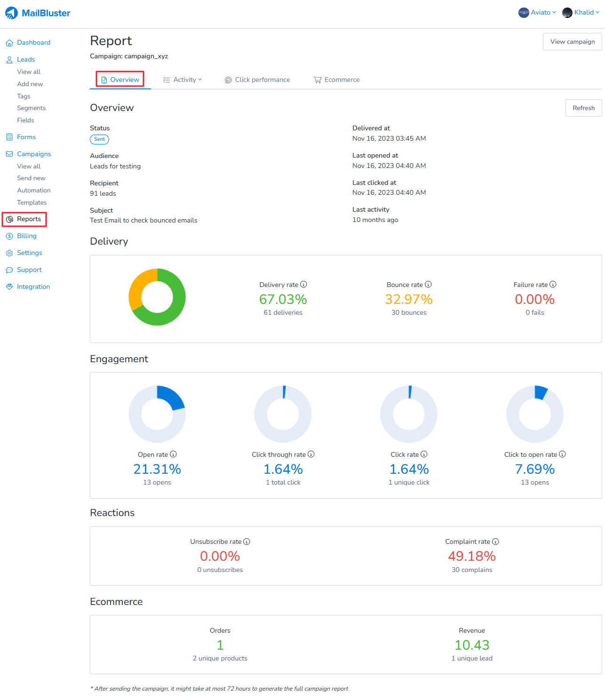The height and width of the screenshot is (700, 605).
Task: Click the MailBluster logo icon
Action: click(x=11, y=13)
